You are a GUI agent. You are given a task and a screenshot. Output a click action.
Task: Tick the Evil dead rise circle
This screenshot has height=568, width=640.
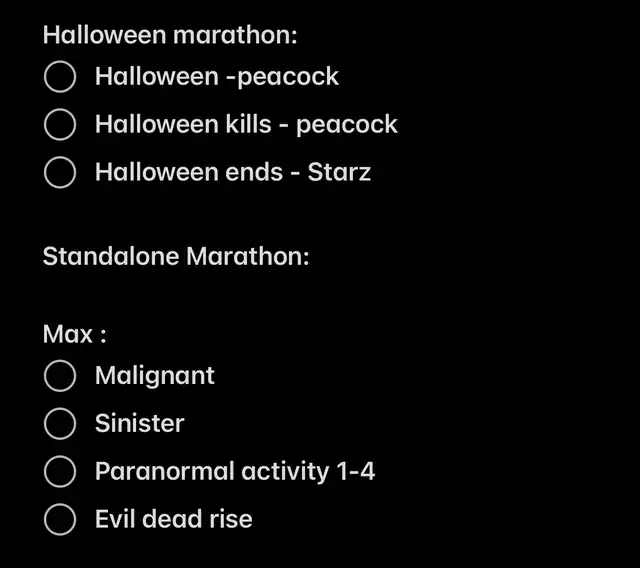(60, 519)
